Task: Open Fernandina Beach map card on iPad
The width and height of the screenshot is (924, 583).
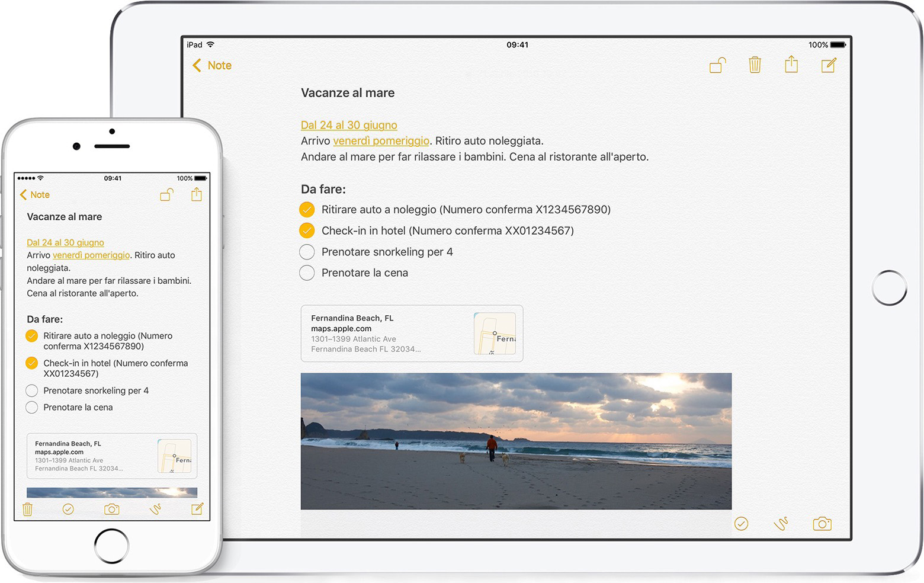Action: coord(412,334)
